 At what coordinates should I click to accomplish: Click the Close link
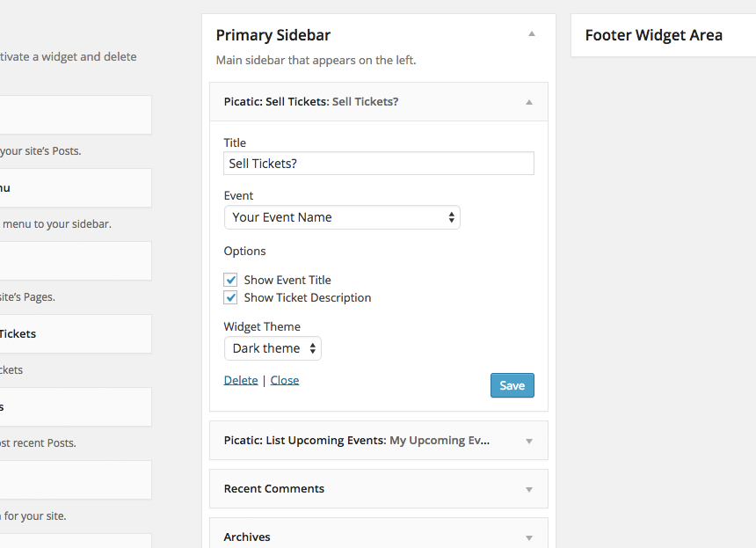click(285, 380)
